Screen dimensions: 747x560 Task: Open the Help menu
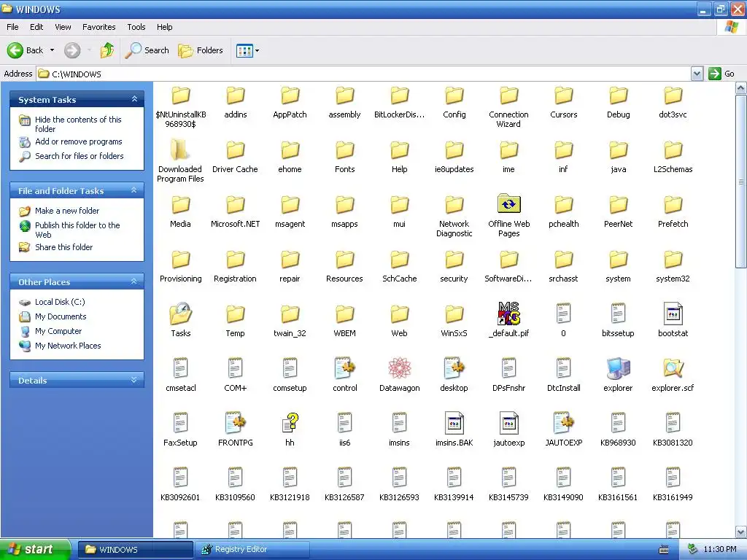click(164, 27)
